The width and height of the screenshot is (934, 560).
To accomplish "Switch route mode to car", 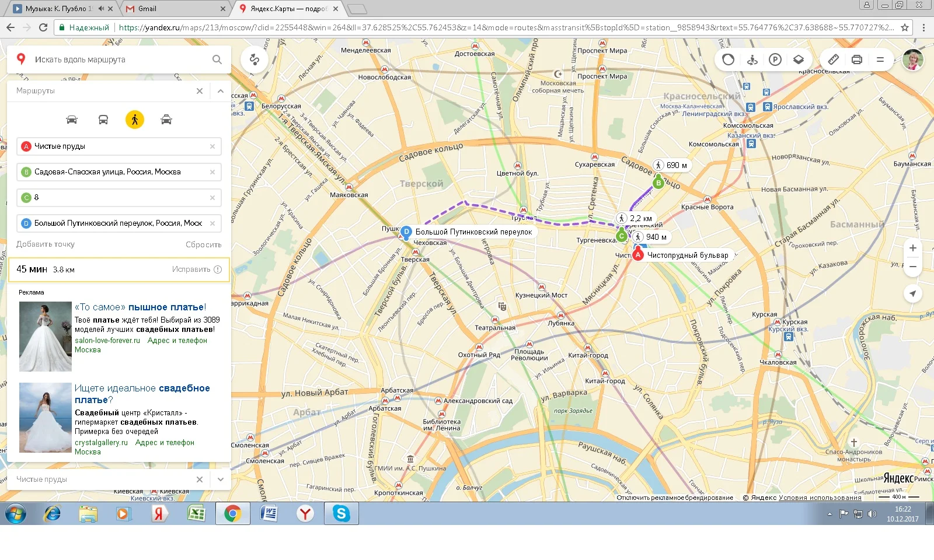I will (x=72, y=120).
